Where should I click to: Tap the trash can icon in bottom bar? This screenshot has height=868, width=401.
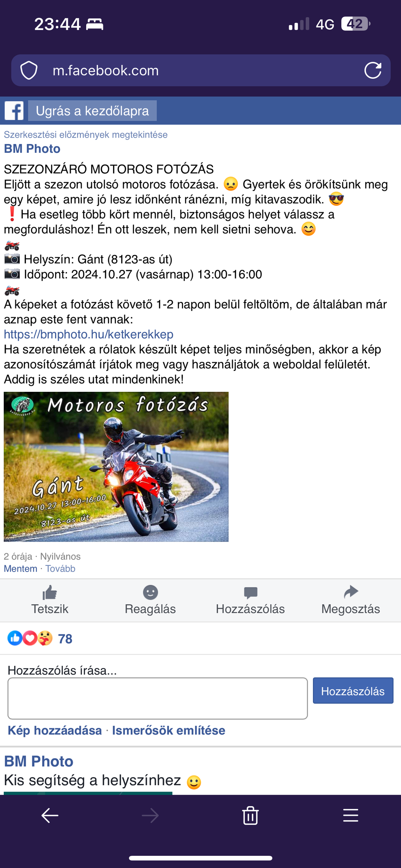tap(250, 815)
